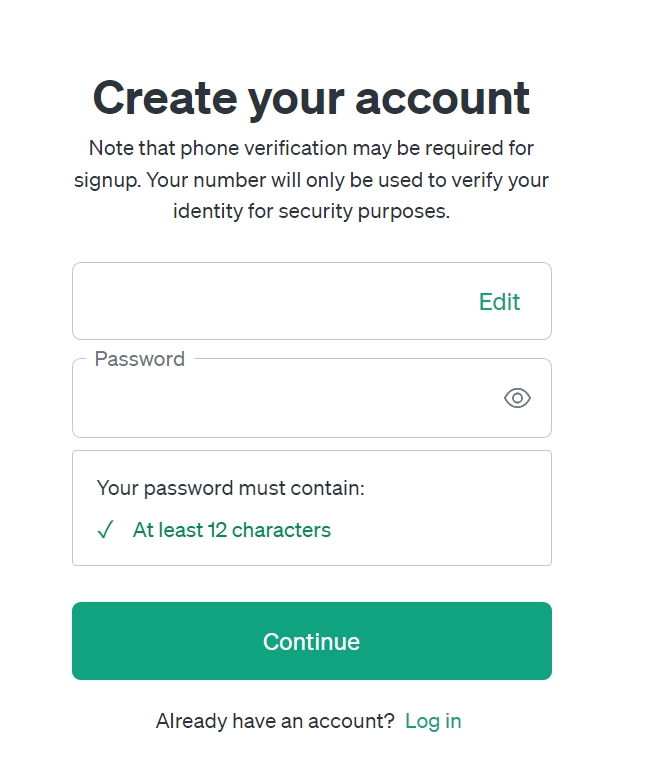Toggle password visibility with the eye icon
Viewport: 655px width, 778px height.
(517, 399)
